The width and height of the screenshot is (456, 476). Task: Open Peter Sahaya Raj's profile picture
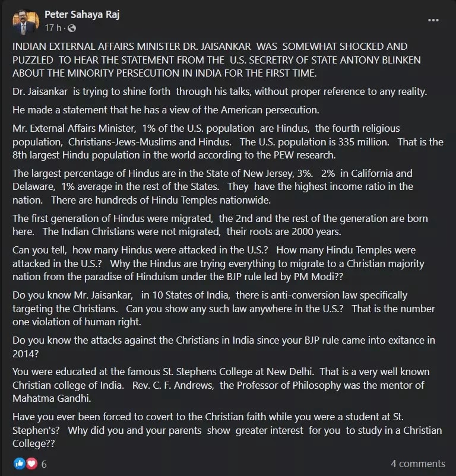point(26,21)
